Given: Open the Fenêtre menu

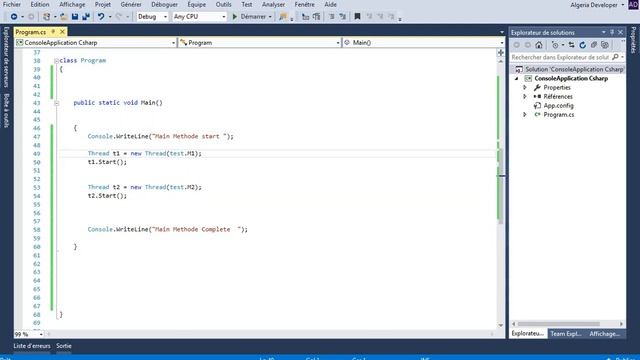Looking at the screenshot, I should 304,4.
